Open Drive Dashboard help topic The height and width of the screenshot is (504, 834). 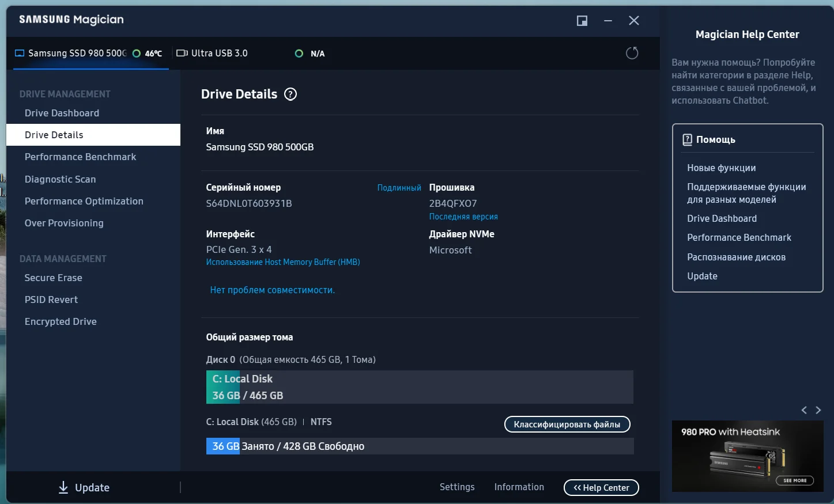722,218
